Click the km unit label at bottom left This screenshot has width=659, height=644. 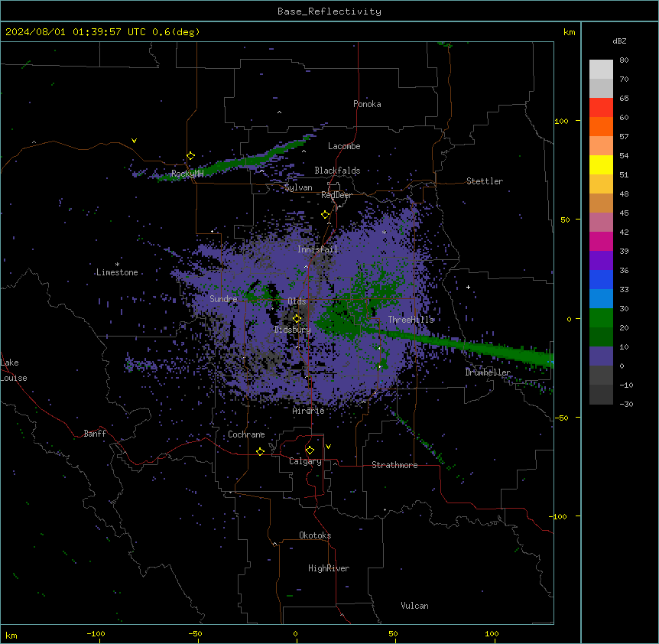click(11, 636)
